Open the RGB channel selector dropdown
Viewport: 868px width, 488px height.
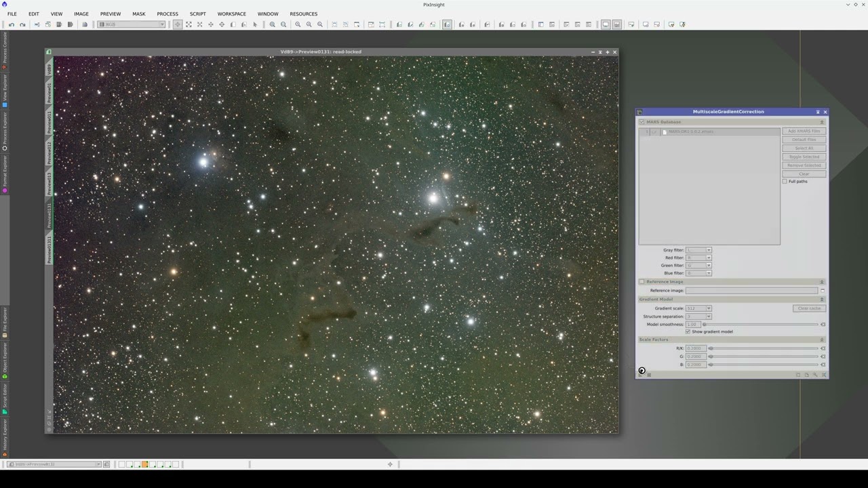[x=132, y=24]
